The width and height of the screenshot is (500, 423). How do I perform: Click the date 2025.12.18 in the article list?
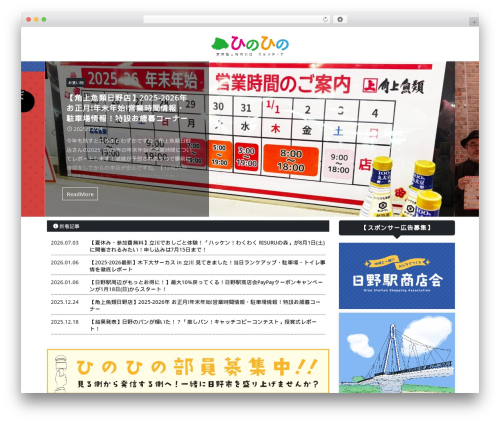click(65, 322)
